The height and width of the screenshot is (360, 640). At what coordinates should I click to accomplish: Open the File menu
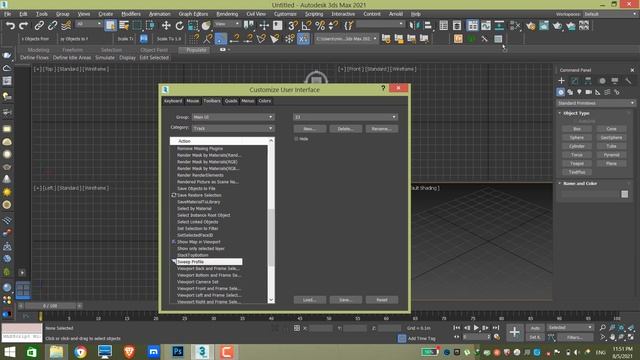click(7, 14)
